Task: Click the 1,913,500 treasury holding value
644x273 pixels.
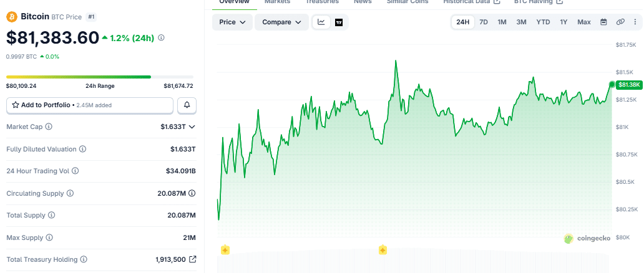Action: click(170, 259)
